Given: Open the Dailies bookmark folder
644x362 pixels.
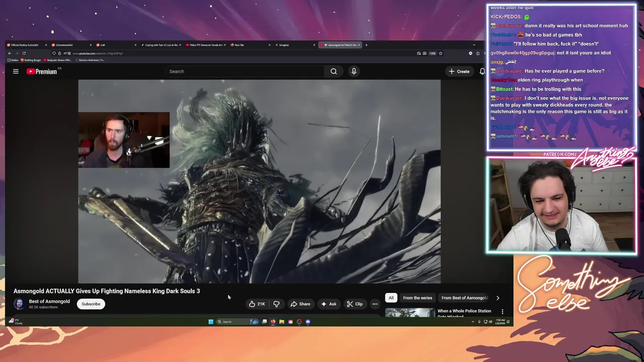Looking at the screenshot, I should pos(14,60).
